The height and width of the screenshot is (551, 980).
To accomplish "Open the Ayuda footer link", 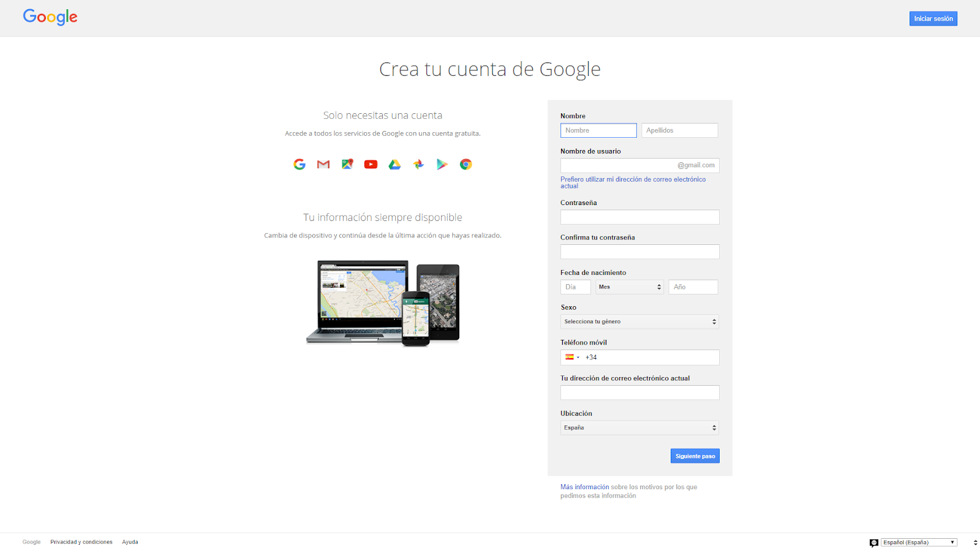I will (x=130, y=542).
